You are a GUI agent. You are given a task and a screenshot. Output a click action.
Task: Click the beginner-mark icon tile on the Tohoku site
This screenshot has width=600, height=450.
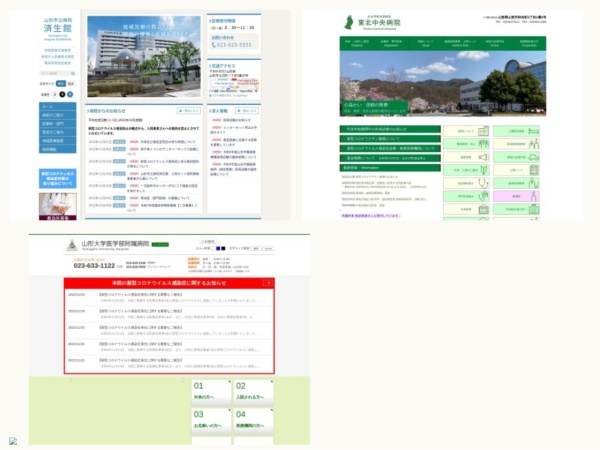pyautogui.click(x=466, y=170)
